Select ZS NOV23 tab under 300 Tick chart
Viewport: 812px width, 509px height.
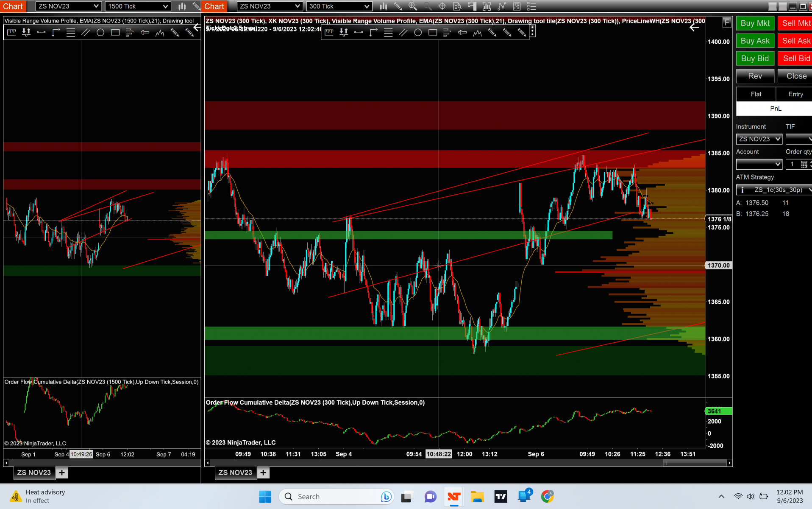pos(235,473)
